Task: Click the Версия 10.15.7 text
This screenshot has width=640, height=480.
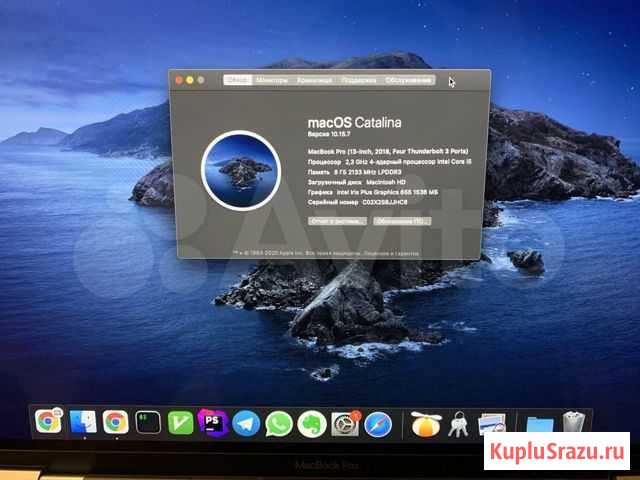Action: pos(329,134)
